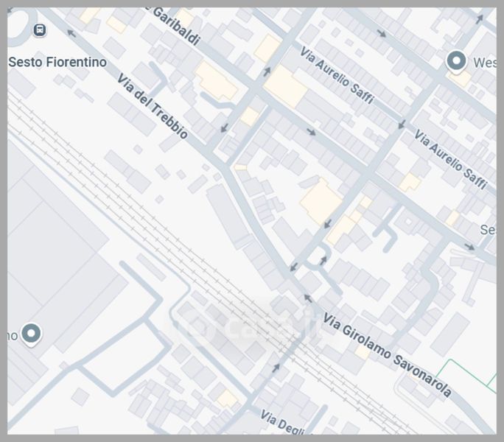Click the large yellow building in map center
The image size is (504, 442).
pyautogui.click(x=321, y=200)
